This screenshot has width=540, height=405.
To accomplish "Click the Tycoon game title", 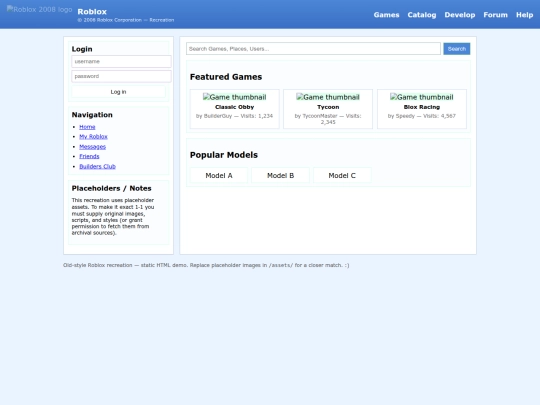I will click(328, 107).
